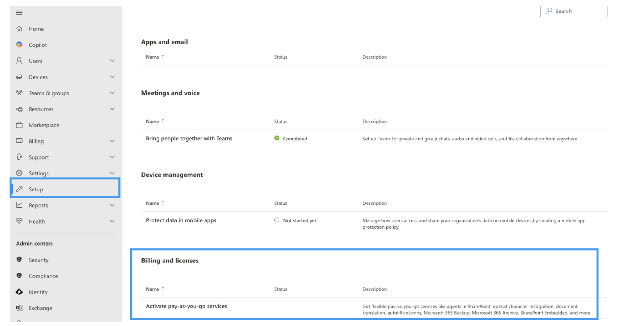Sort Apps and email by Name
The width and height of the screenshot is (644, 326).
pos(155,57)
